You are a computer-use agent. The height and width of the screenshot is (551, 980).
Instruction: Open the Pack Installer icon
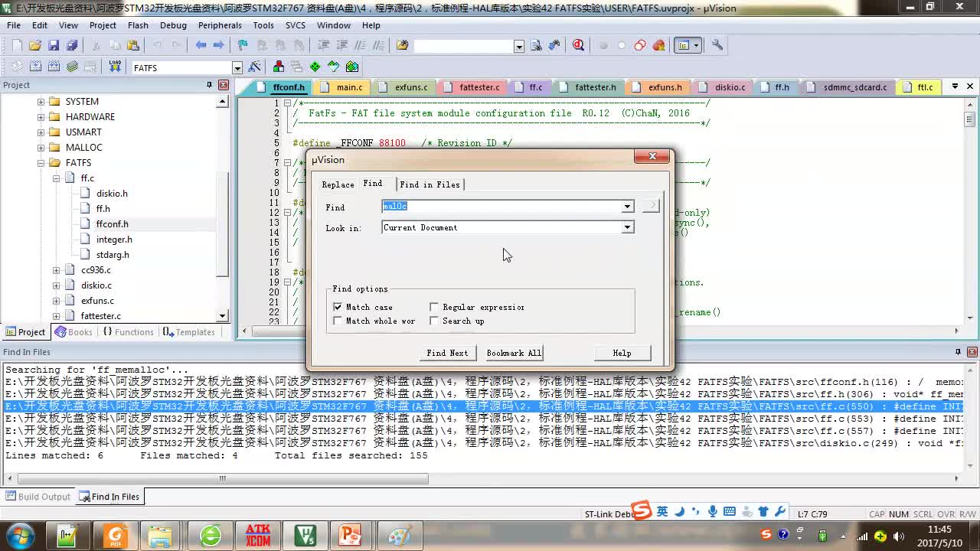[x=352, y=67]
